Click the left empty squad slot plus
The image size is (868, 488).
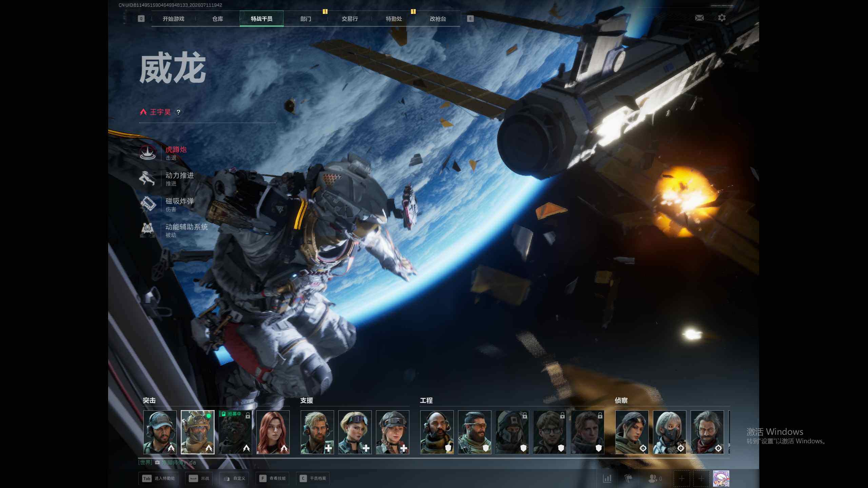pyautogui.click(x=682, y=479)
